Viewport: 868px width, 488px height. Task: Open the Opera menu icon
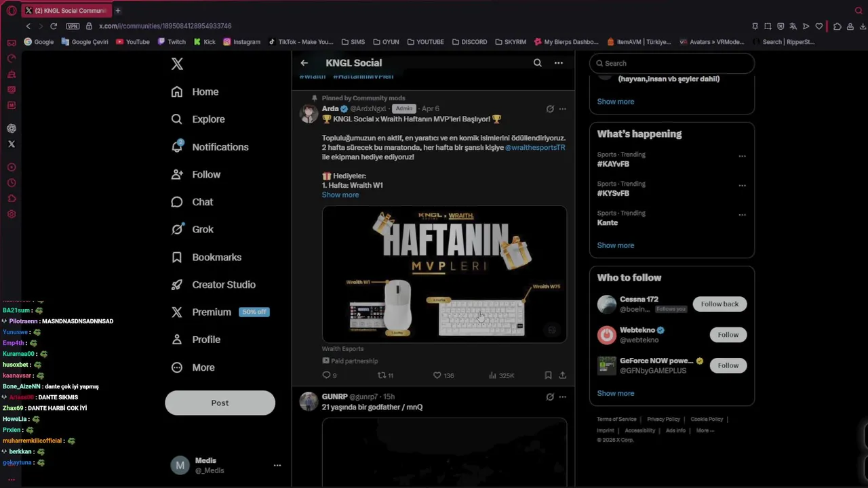pos(12,11)
